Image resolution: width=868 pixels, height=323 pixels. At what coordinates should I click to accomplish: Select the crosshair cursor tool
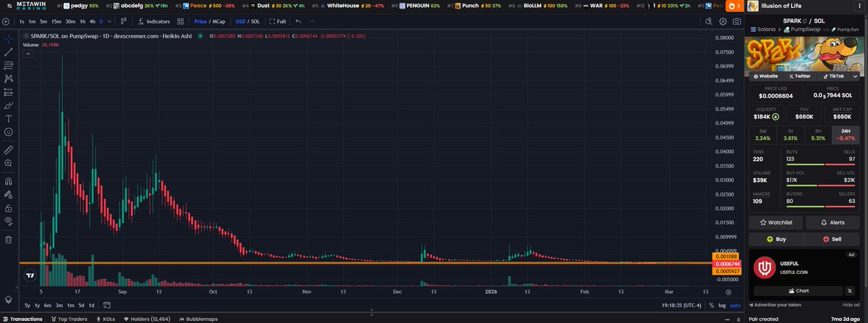click(x=9, y=38)
